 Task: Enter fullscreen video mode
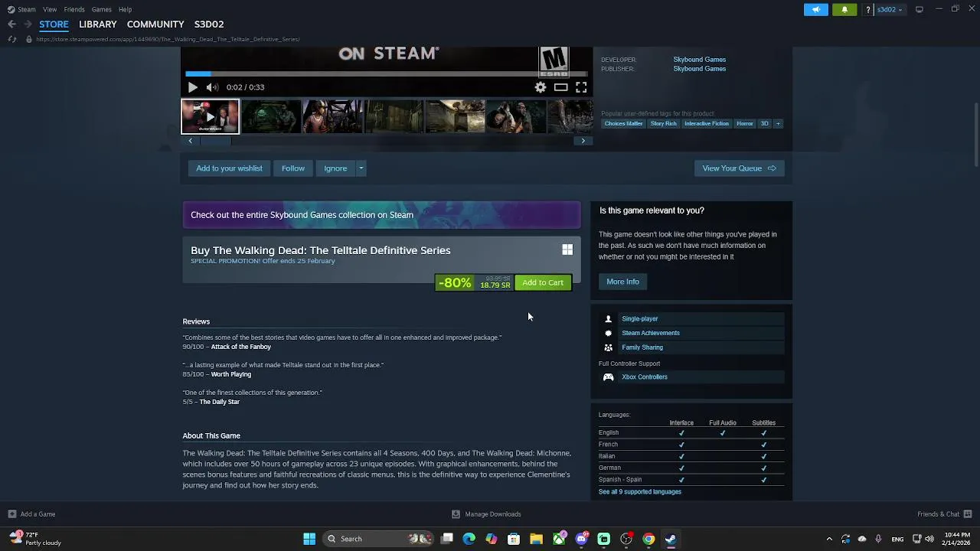(581, 87)
